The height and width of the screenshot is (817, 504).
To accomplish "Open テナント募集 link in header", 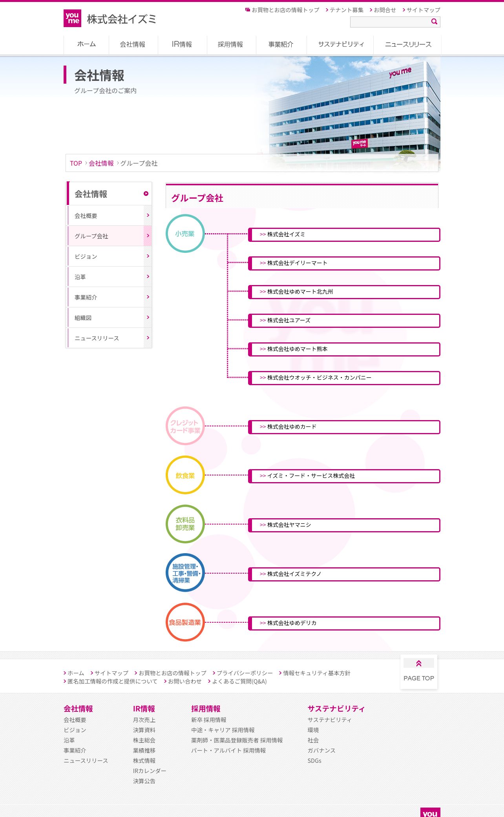I will pos(346,10).
